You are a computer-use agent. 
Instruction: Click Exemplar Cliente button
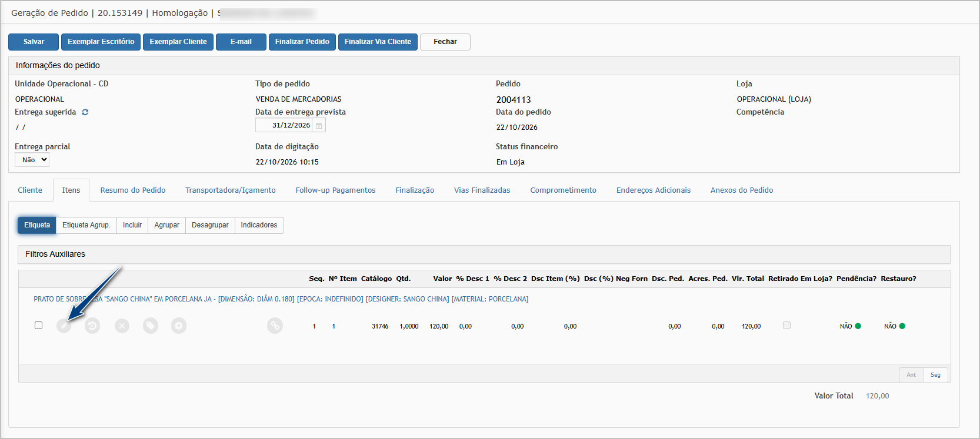coord(178,42)
